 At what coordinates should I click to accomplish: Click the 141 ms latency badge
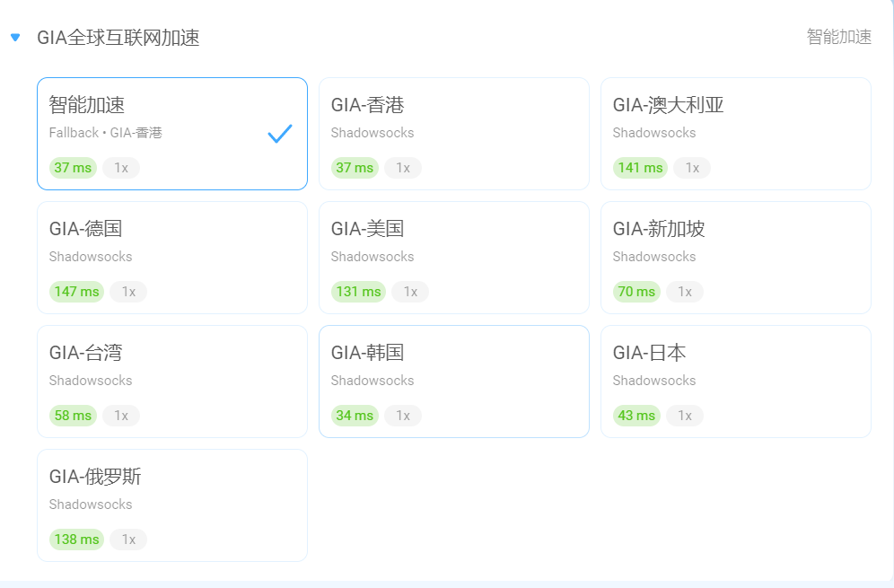point(640,168)
